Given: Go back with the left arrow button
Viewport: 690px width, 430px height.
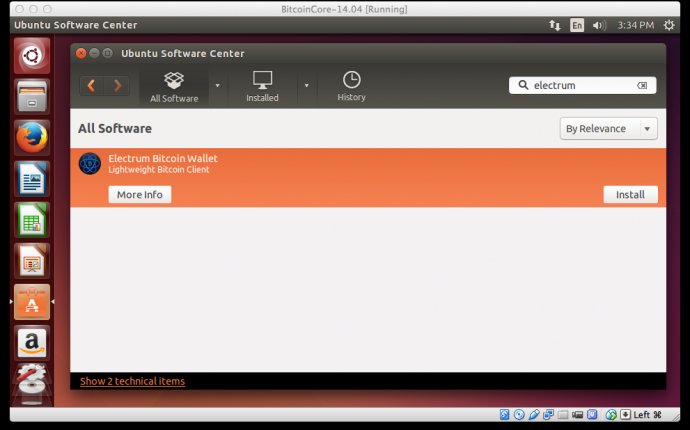Looking at the screenshot, I should (92, 85).
